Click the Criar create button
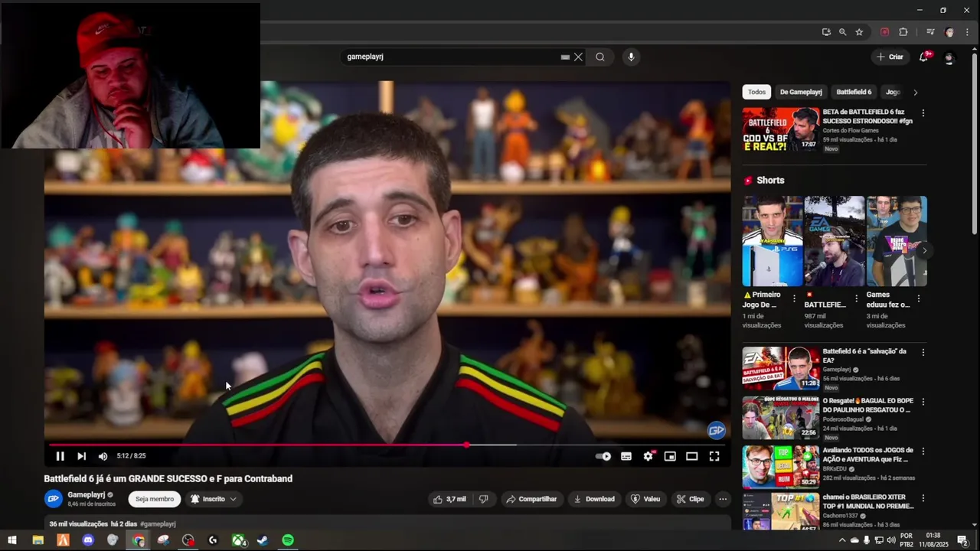Screen dimensions: 980x551 click(890, 57)
